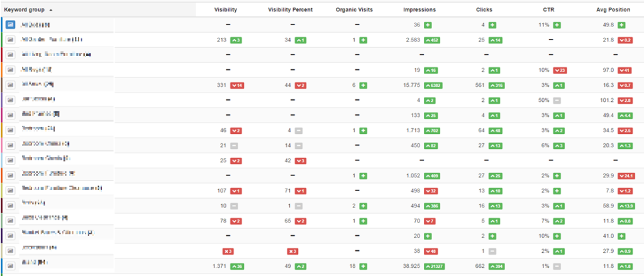
Task: Click chart icon for row with 1.713 impressions
Action: click(11, 129)
